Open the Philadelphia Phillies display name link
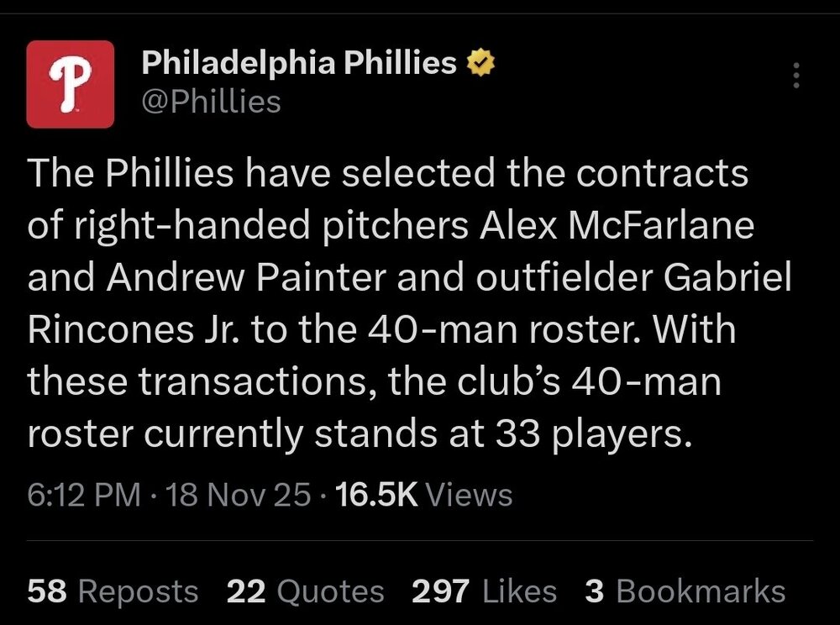Viewport: 840px width, 625px height. pos(299,63)
